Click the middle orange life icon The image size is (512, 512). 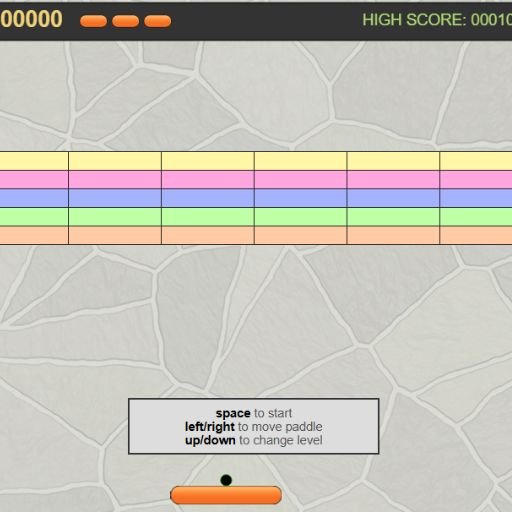pos(126,21)
